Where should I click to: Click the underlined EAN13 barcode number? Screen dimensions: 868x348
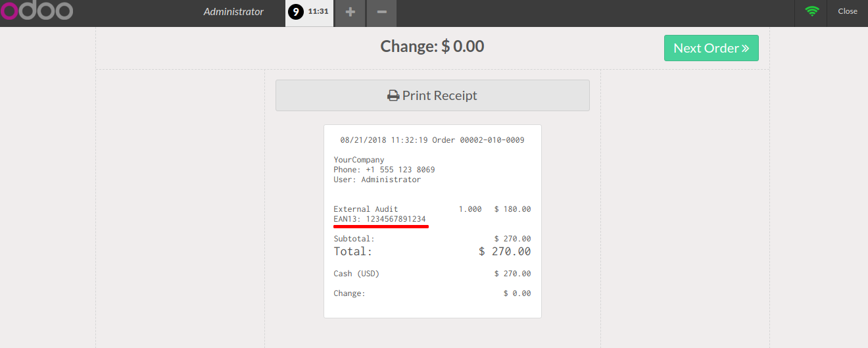pyautogui.click(x=396, y=219)
